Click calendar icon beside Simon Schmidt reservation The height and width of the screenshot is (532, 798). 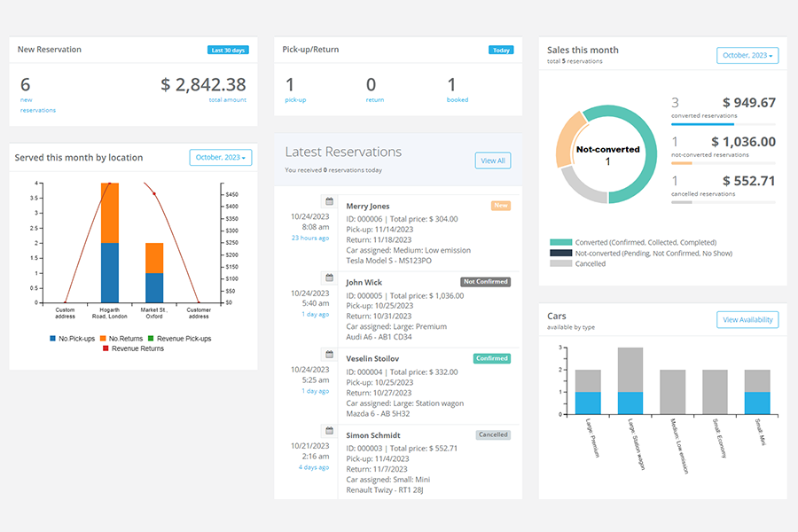[x=329, y=431]
